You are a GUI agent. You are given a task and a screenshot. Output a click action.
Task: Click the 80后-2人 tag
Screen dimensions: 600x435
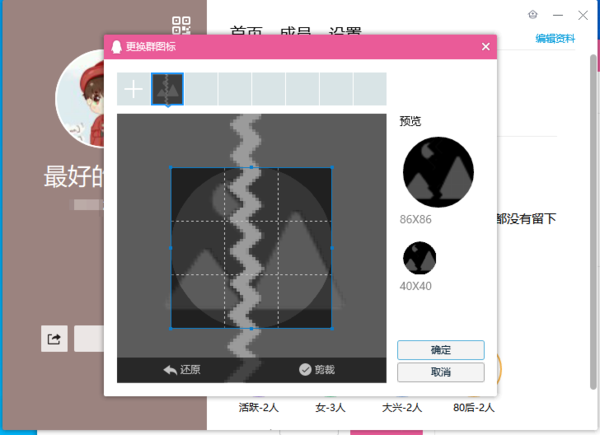pos(474,407)
